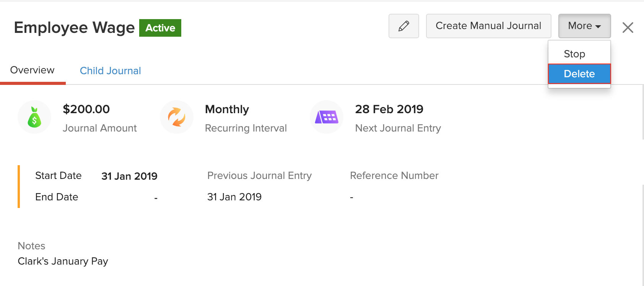Viewport: 644px width, 286px height.
Task: Select the green money bag Journal Amount icon
Action: pos(34,117)
